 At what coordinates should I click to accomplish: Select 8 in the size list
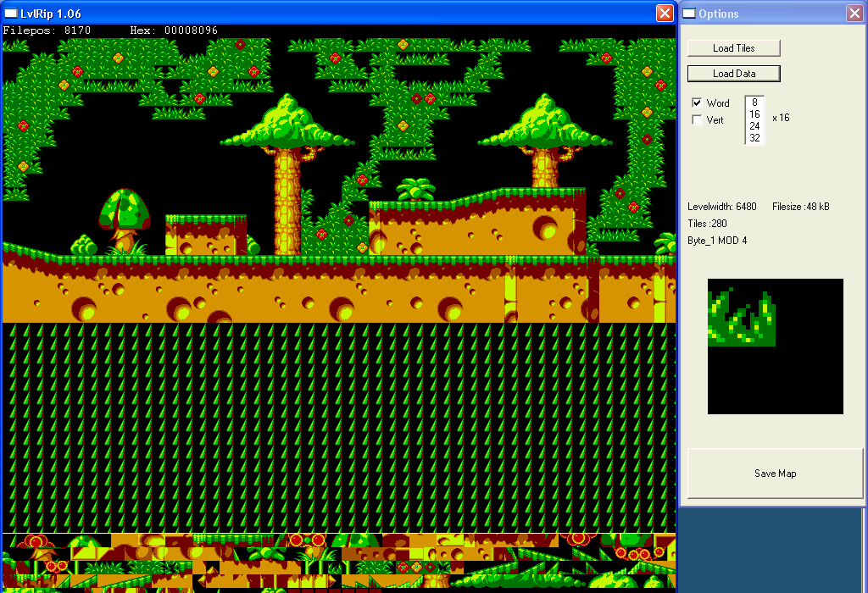coord(754,103)
